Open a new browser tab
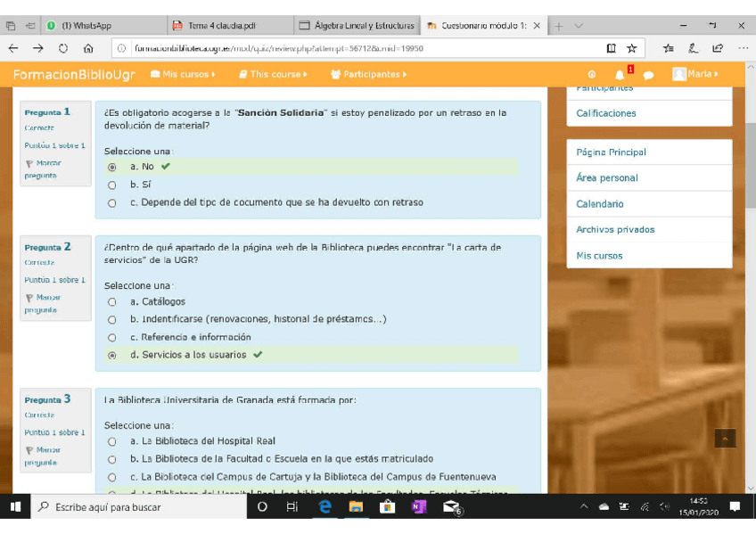This screenshot has width=756, height=534. click(x=558, y=26)
